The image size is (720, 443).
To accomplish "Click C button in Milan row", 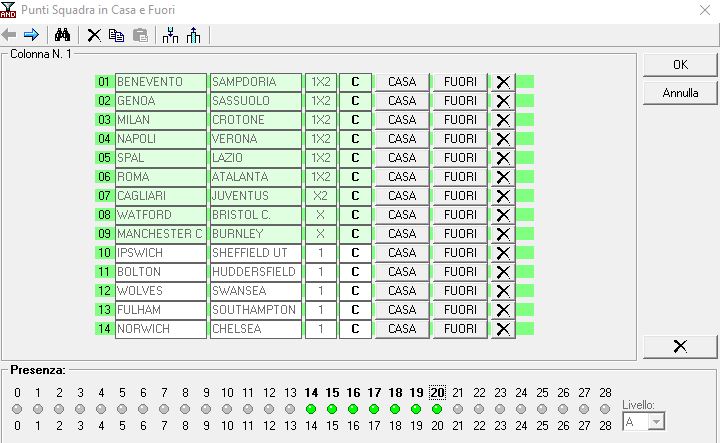I will (x=355, y=120).
